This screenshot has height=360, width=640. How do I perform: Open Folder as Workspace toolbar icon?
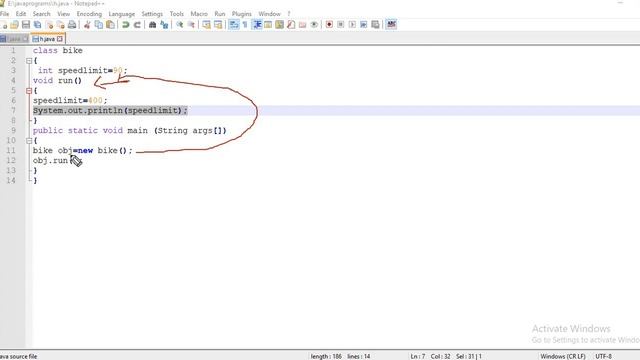tap(302, 25)
